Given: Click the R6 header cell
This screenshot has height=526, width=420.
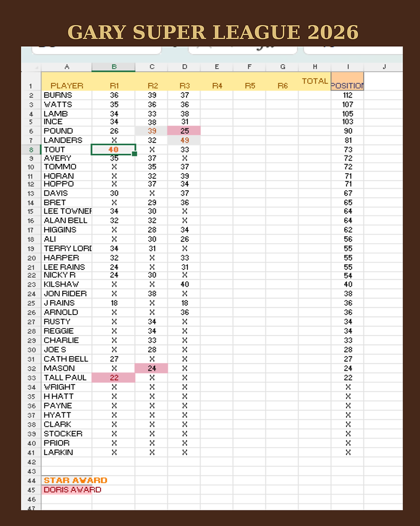Looking at the screenshot, I should pos(282,81).
